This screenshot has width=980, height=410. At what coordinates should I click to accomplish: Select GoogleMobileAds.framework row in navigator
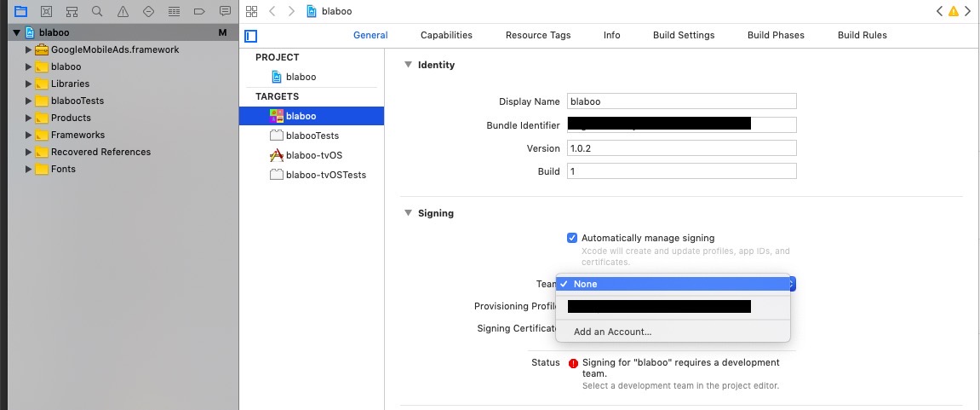pyautogui.click(x=123, y=49)
